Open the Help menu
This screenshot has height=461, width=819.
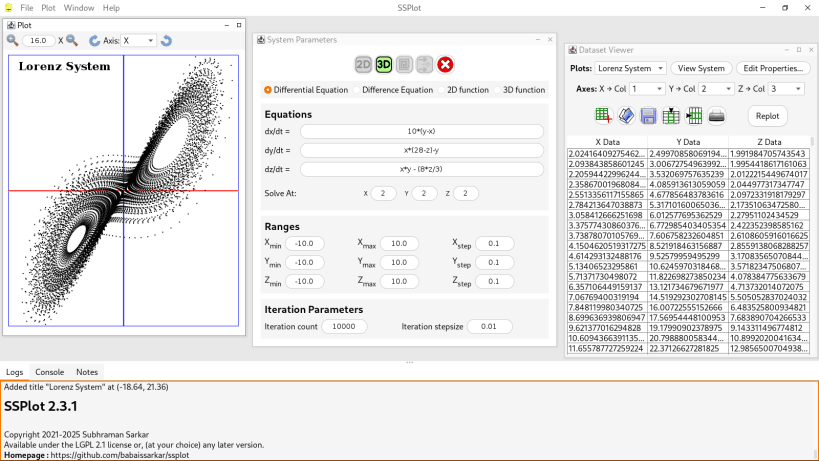(x=111, y=8)
